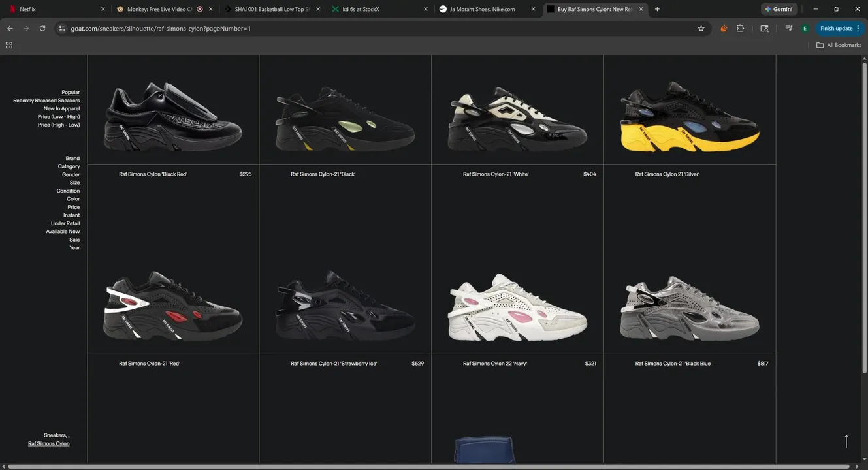Click Raf Simons Cylon-21 'Black' title

pyautogui.click(x=323, y=174)
